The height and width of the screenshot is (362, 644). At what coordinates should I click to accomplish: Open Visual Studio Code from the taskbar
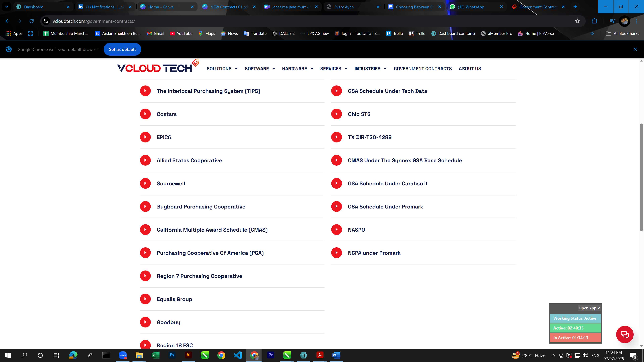tap(238, 355)
